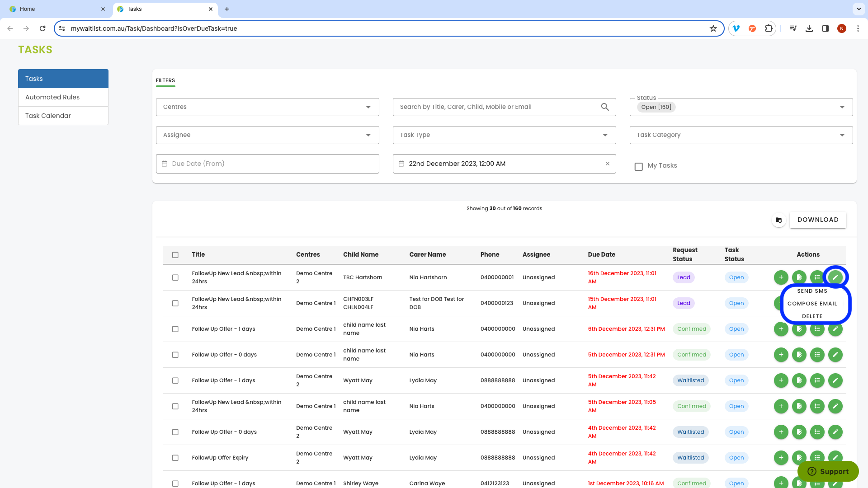
Task: Open the Task Category dropdown
Action: point(741,135)
